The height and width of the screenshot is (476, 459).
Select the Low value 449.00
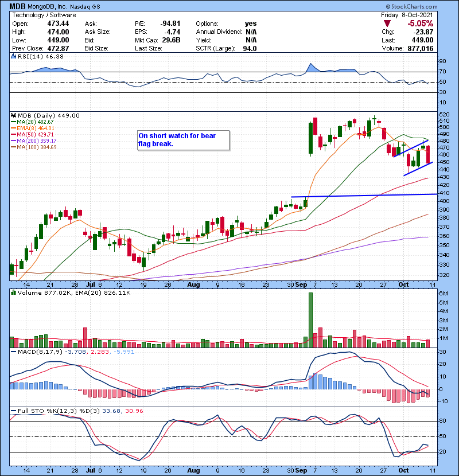point(58,40)
